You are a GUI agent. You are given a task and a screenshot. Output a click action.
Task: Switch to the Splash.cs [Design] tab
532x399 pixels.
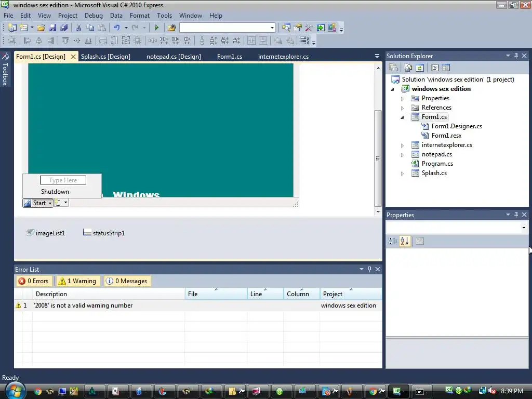tap(105, 57)
